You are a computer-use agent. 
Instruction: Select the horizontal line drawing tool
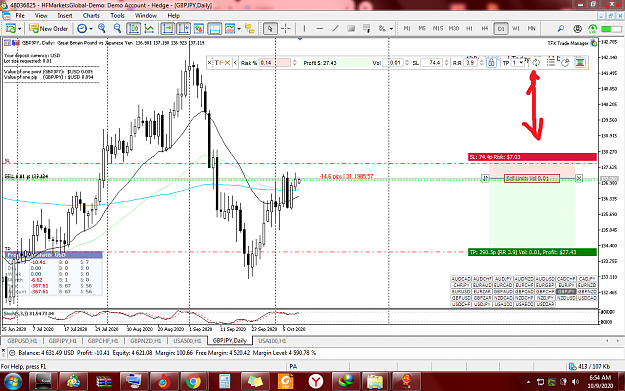click(320, 29)
